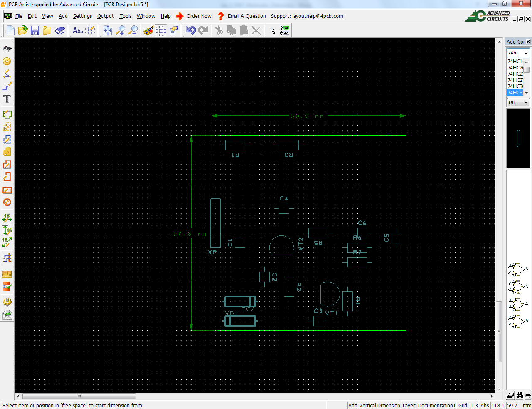Select component R1 on the board
Image resolution: width=532 pixels, height=409 pixels.
coord(235,145)
